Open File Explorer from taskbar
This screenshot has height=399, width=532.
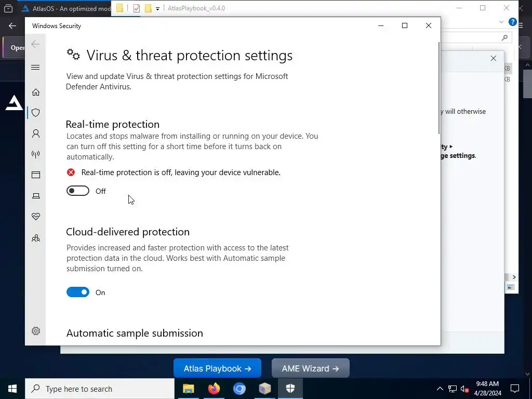pyautogui.click(x=188, y=389)
